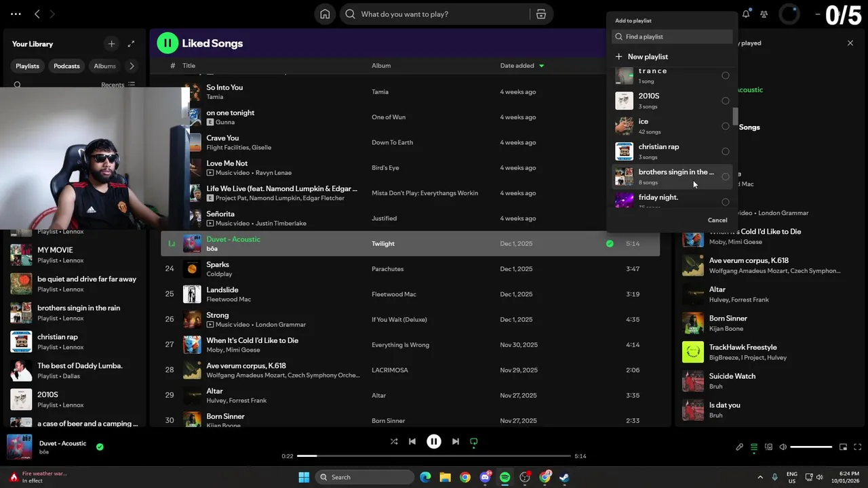This screenshot has height=488, width=868.
Task: Click New playlist in Add to playlist popup
Action: (642, 57)
